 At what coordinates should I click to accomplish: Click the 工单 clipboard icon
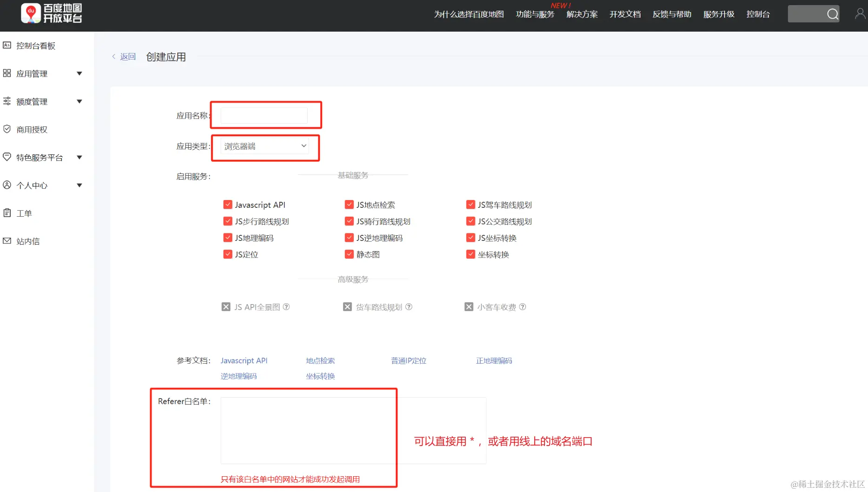coord(7,213)
